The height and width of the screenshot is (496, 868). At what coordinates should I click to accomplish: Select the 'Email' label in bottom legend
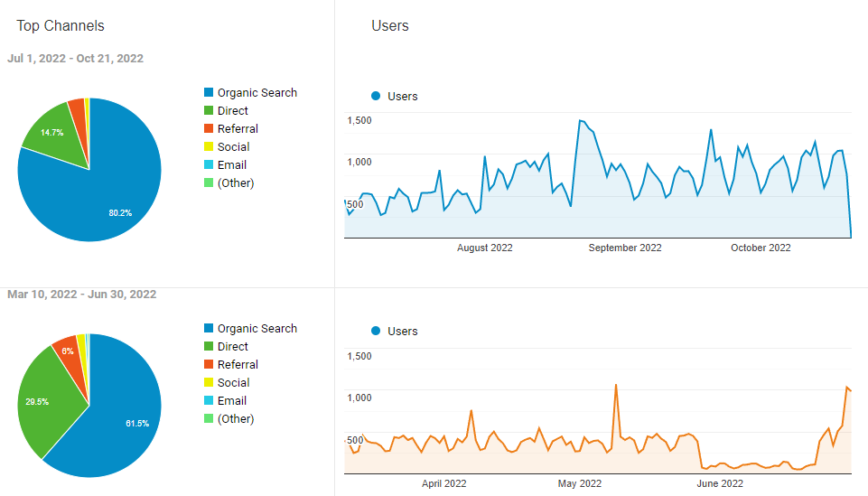[231, 401]
